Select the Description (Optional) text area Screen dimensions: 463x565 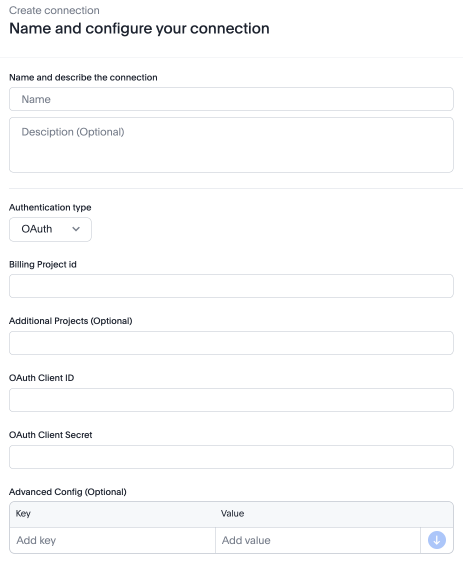coord(231,145)
